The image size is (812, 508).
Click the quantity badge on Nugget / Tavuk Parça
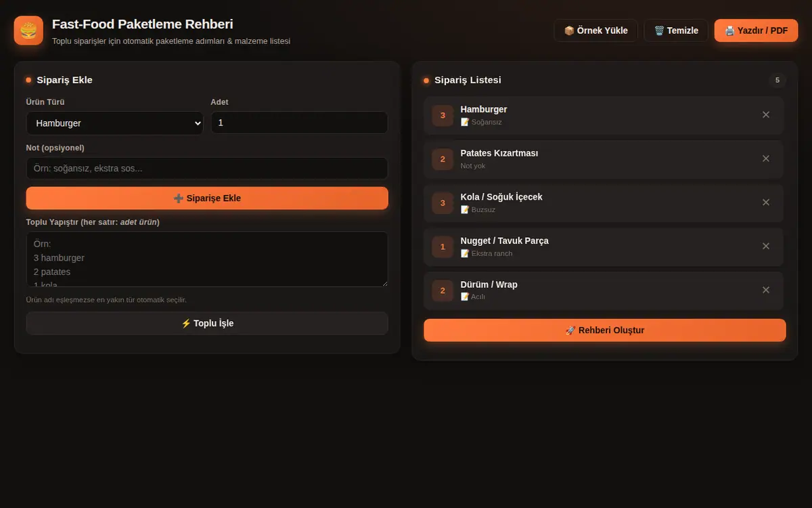point(443,247)
